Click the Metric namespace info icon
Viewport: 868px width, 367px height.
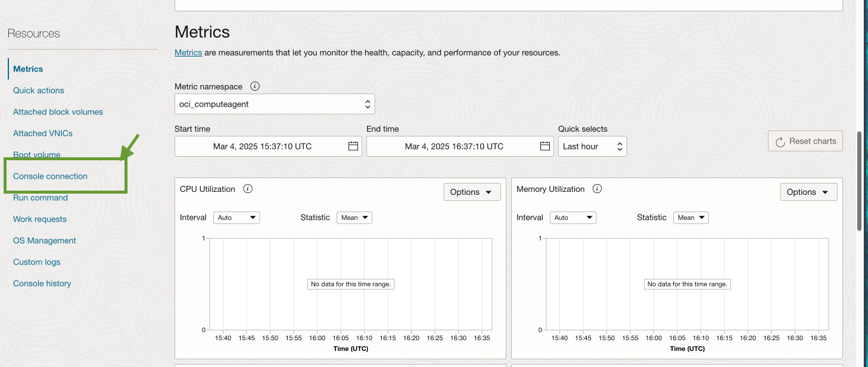[x=255, y=86]
